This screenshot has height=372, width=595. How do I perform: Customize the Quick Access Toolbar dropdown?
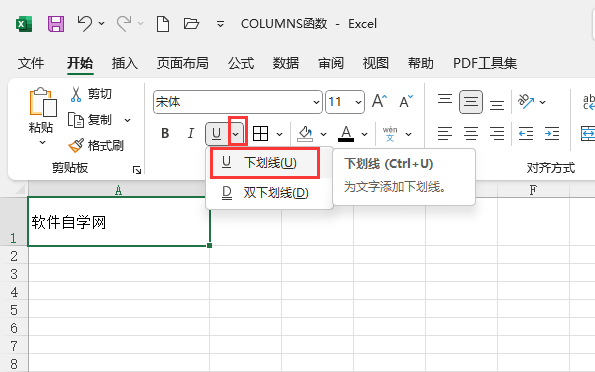click(x=220, y=24)
